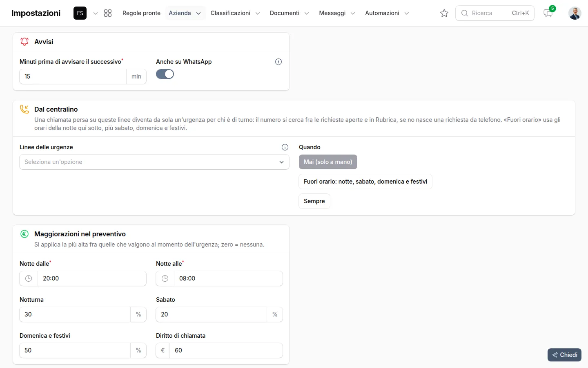
Task: Edit the Notte dalle time field
Action: (92, 278)
